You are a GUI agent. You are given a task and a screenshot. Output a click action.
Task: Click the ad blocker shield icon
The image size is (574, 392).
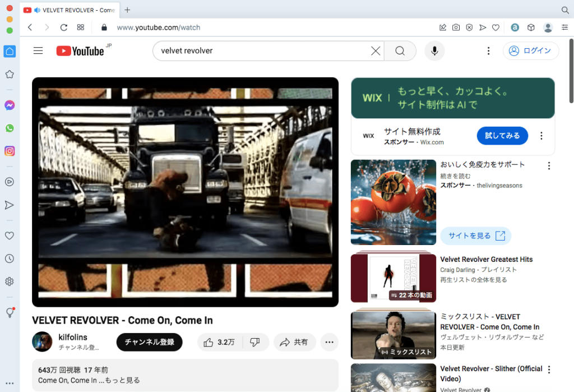click(x=469, y=27)
